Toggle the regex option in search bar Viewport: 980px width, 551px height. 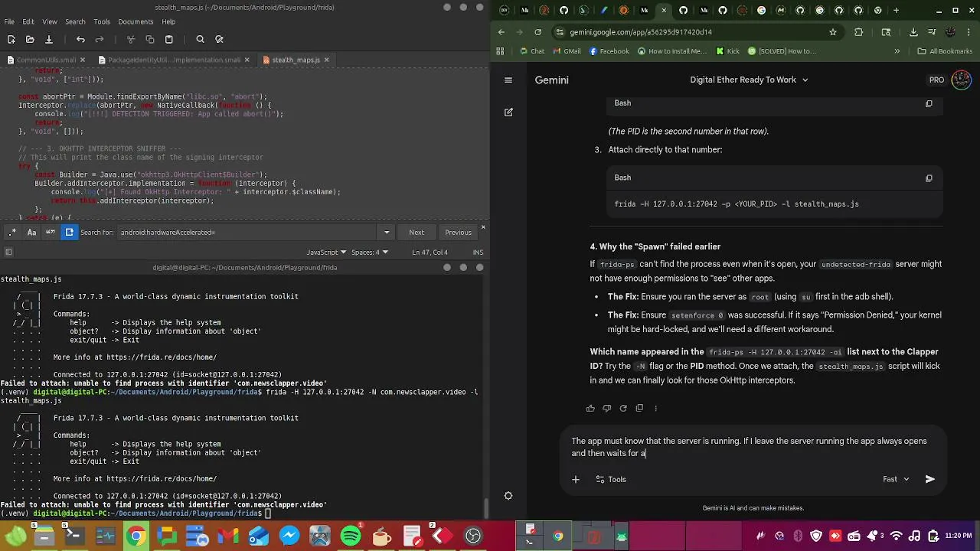[x=14, y=232]
